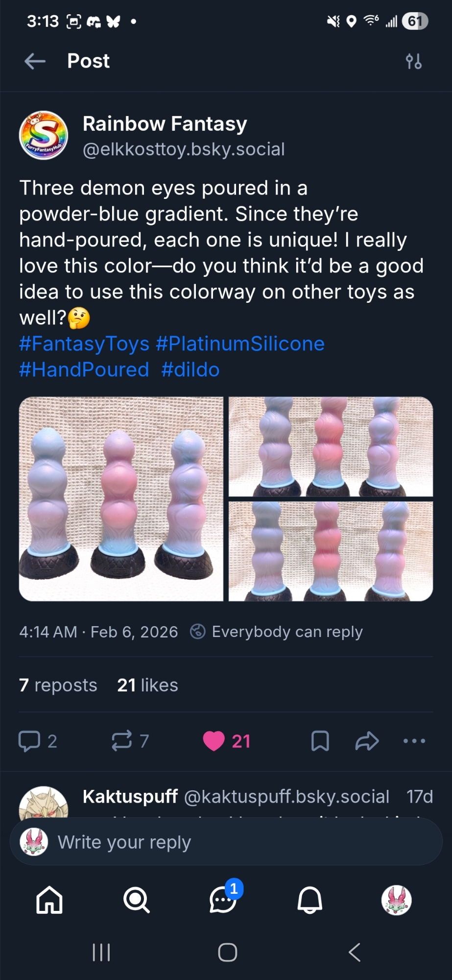Screen dimensions: 452x980
Task: Open the three-dot post options menu
Action: 414,741
